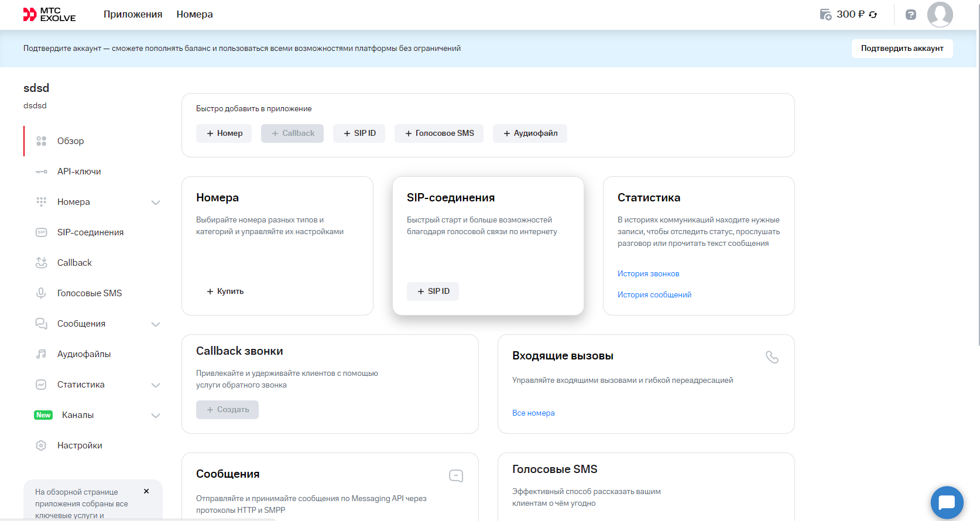Click + Купить in Номера card
Screen dimensions: 980x521
click(225, 292)
